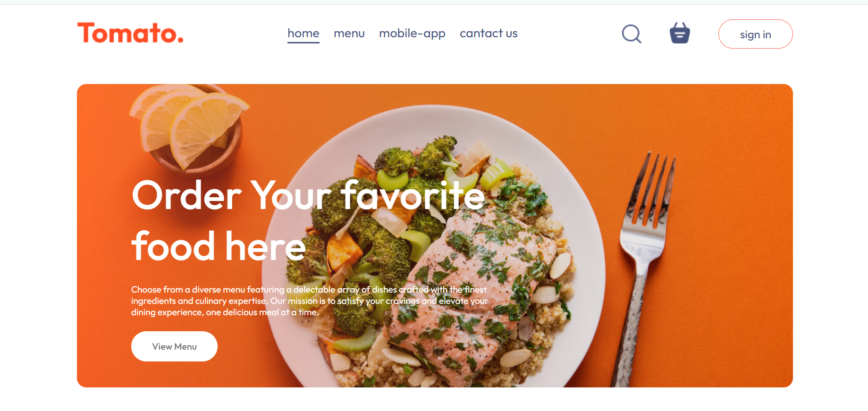868x411 pixels.
Task: Click the 'food here' heading line
Action: tap(219, 246)
